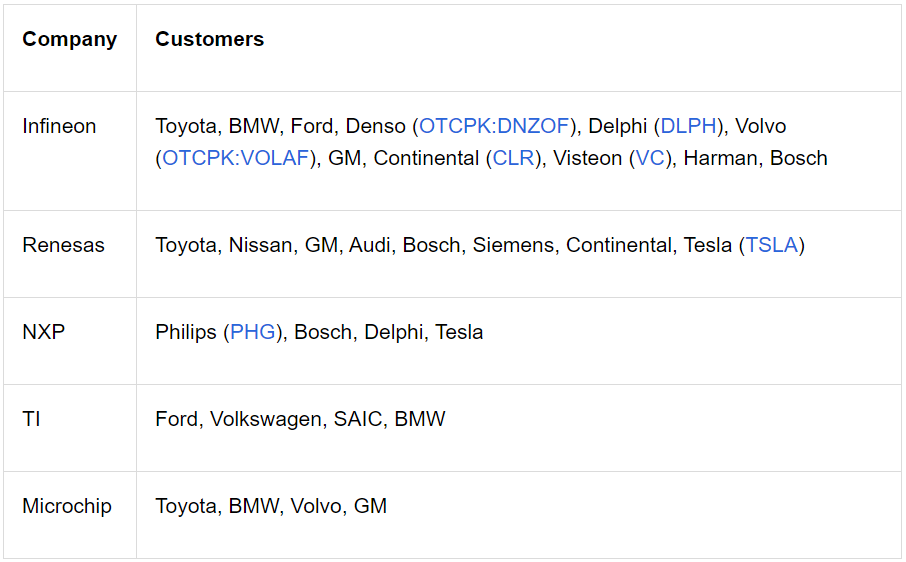This screenshot has height=562, width=906.
Task: Click the Harman, Bosch text in Infineon row
Action: tap(756, 158)
